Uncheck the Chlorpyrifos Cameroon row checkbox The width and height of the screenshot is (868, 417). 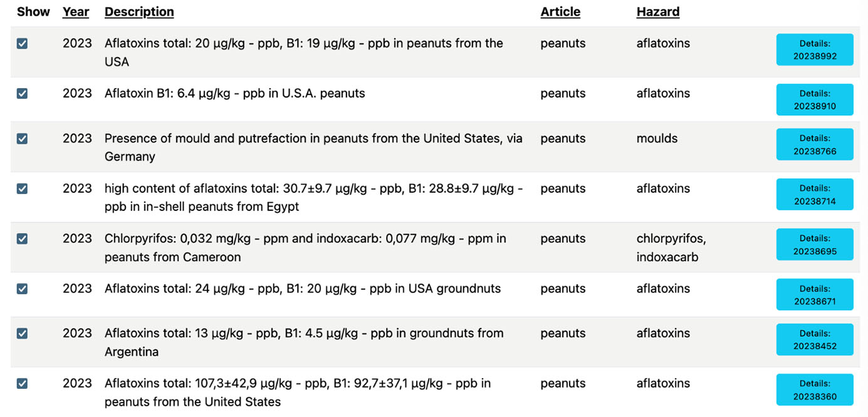pos(22,239)
